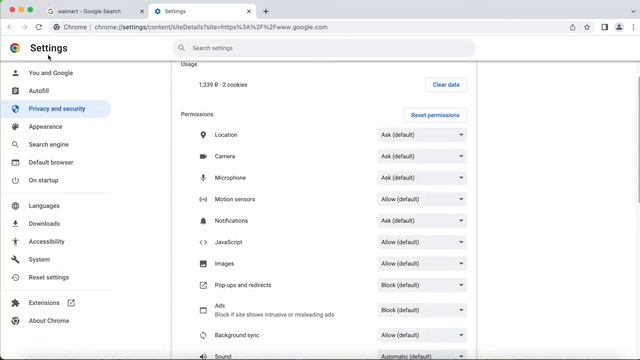Open the Notifications permission dropdown
This screenshot has height=360, width=640.
coord(422,221)
